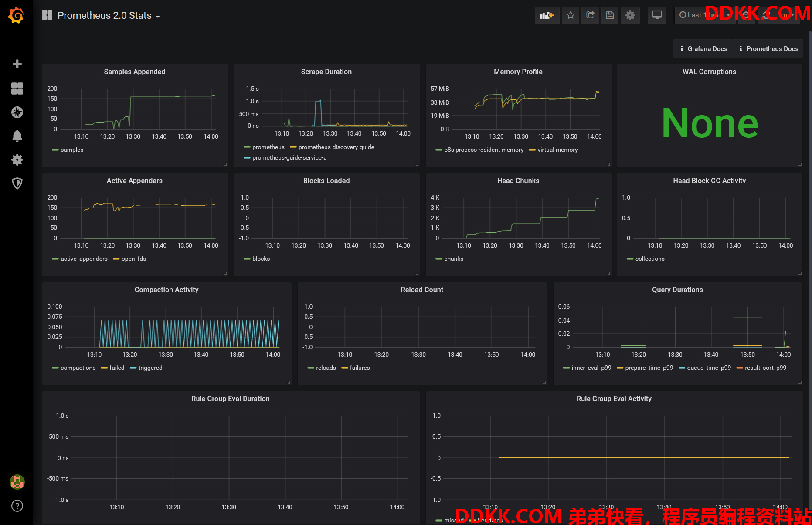Toggle the prepare_time_p99 legend series
The height and width of the screenshot is (525, 812).
649,368
